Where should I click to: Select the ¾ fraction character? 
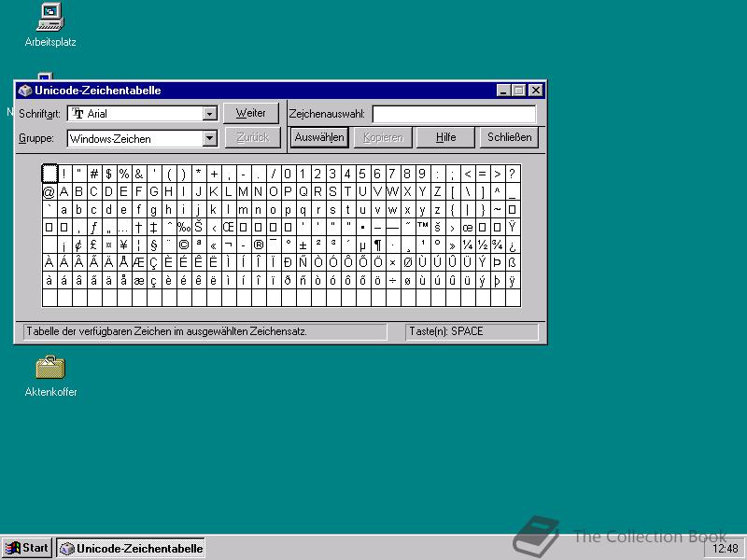pyautogui.click(x=498, y=245)
